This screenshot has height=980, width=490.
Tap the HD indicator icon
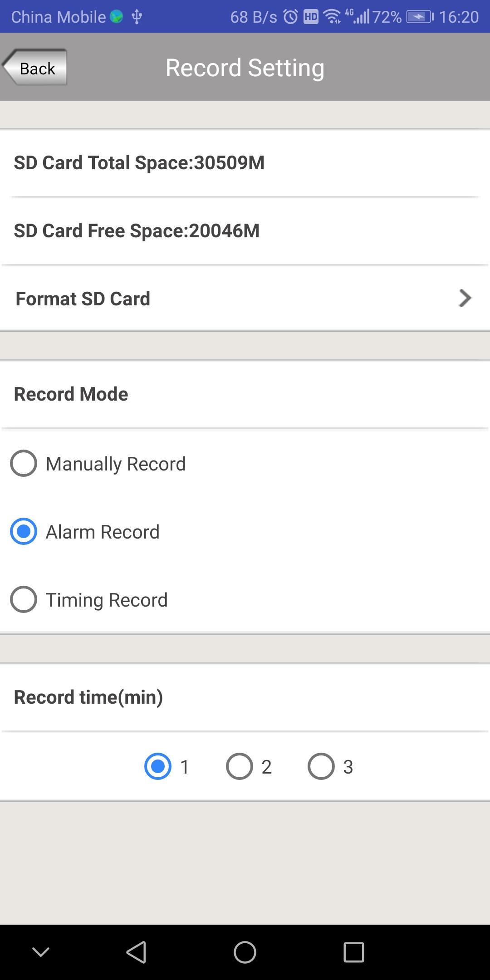[x=311, y=17]
